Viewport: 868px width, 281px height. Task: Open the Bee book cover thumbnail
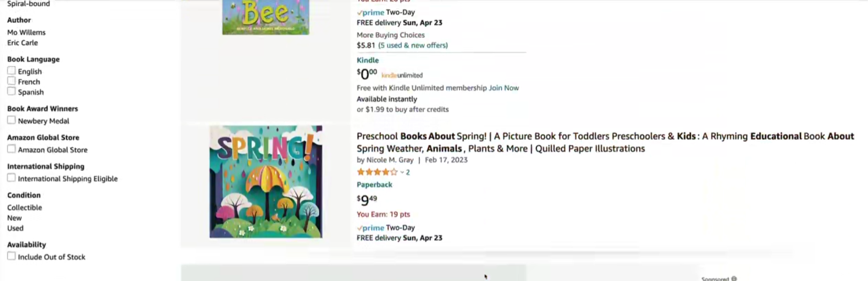266,17
